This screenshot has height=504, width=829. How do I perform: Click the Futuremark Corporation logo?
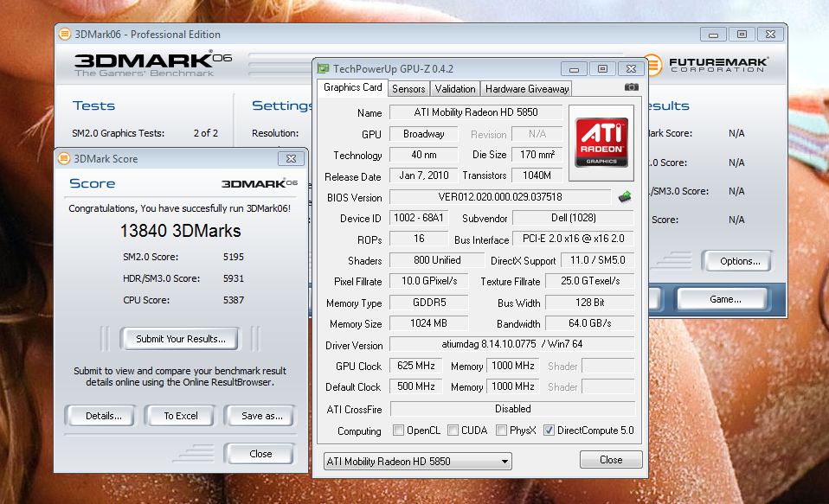click(709, 65)
